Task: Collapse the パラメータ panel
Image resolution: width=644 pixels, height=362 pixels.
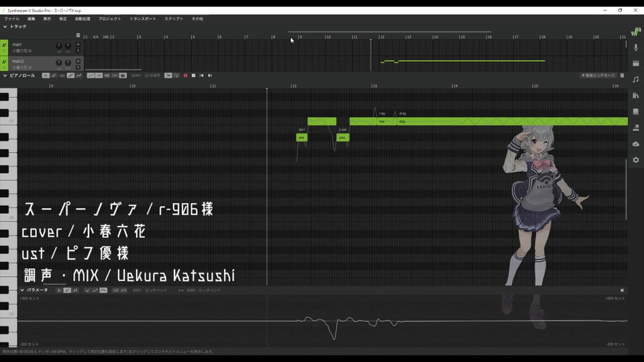Action: pos(22,290)
